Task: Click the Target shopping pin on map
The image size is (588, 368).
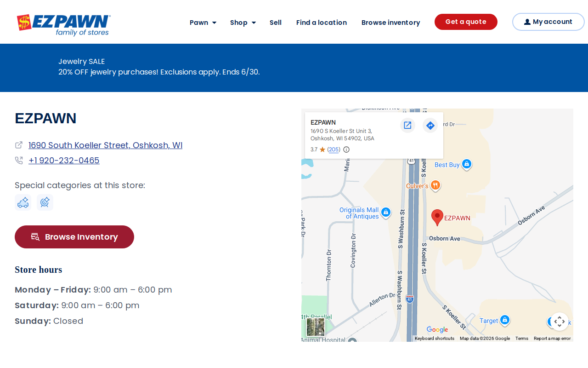Action: pyautogui.click(x=504, y=320)
